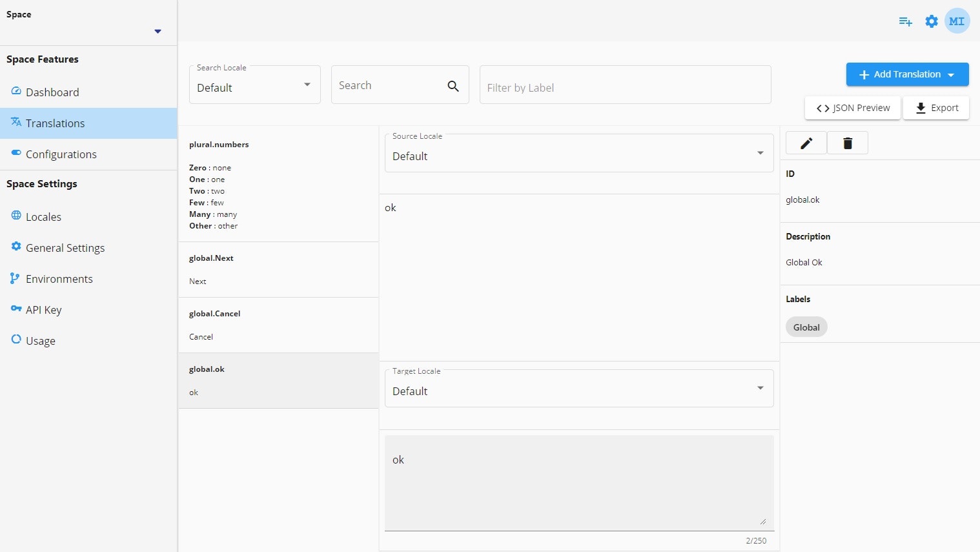Click the 2/250 character counter
This screenshot has width=980, height=552.
756,541
